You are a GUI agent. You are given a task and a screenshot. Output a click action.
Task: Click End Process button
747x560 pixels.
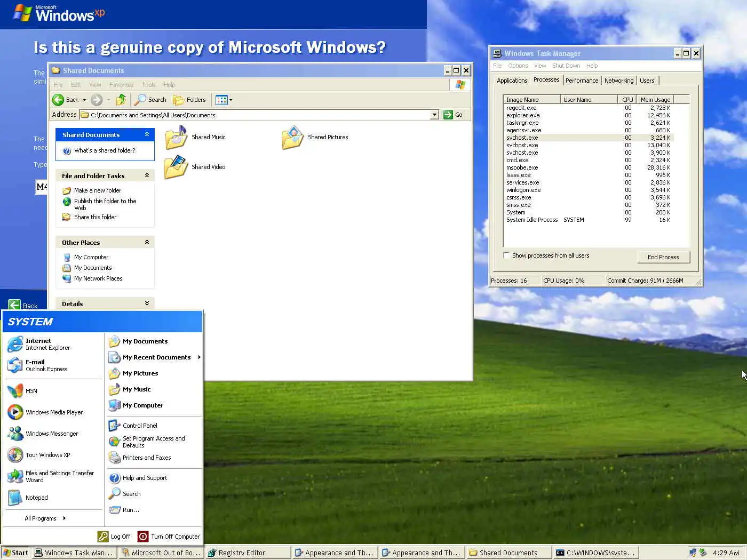[663, 257]
